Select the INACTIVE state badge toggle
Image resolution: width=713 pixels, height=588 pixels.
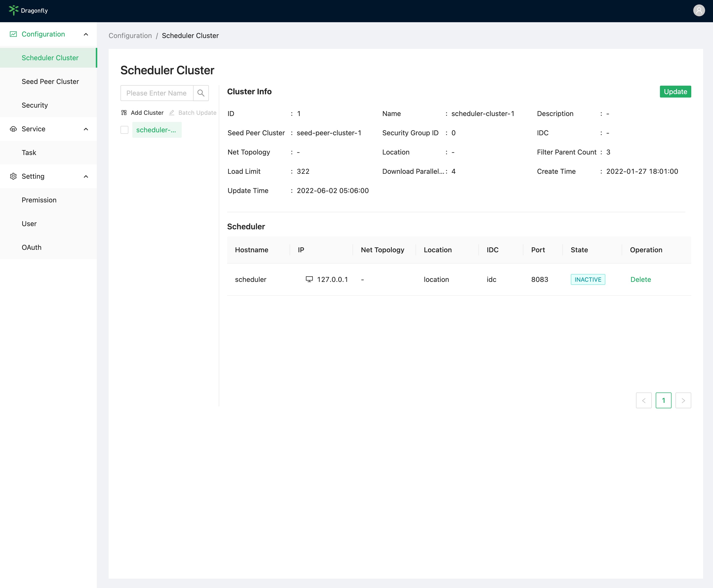click(587, 279)
